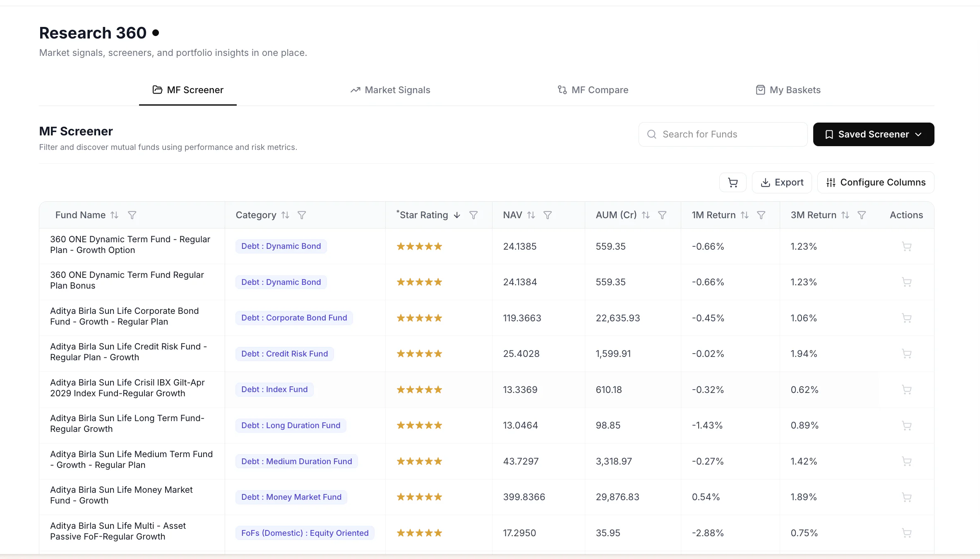This screenshot has width=980, height=559.
Task: Filter the 3M Return column
Action: coord(862,215)
